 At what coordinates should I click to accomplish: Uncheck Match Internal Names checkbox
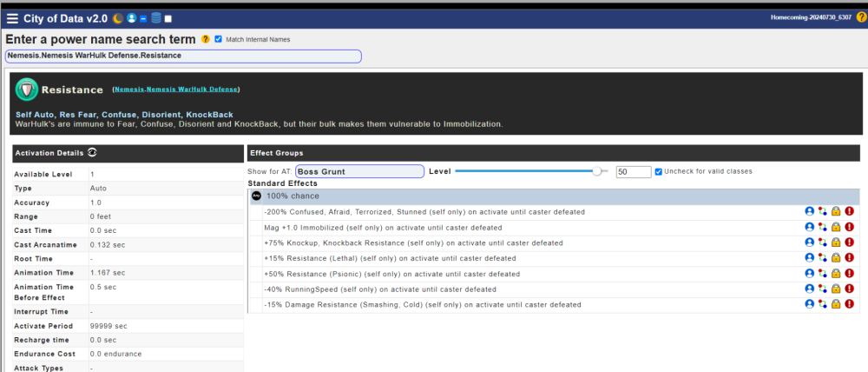point(219,39)
